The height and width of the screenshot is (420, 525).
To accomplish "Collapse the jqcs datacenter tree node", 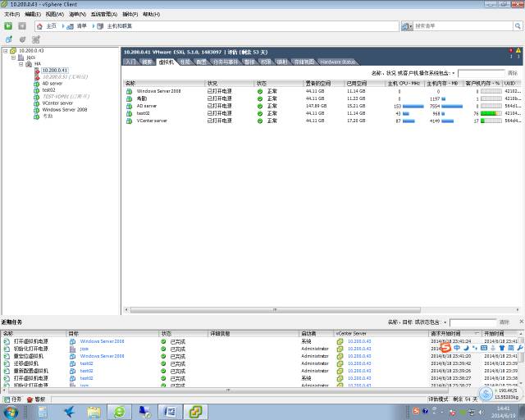I will coord(13,57).
